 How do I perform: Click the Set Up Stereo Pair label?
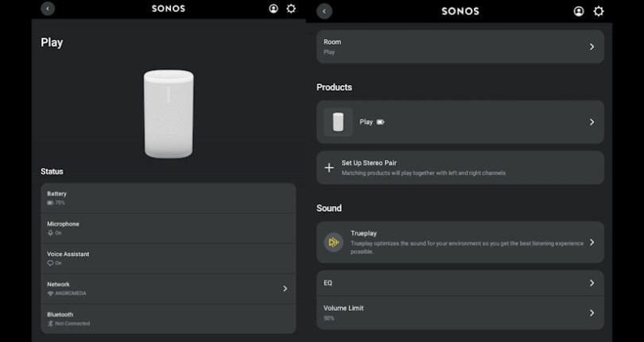[369, 163]
